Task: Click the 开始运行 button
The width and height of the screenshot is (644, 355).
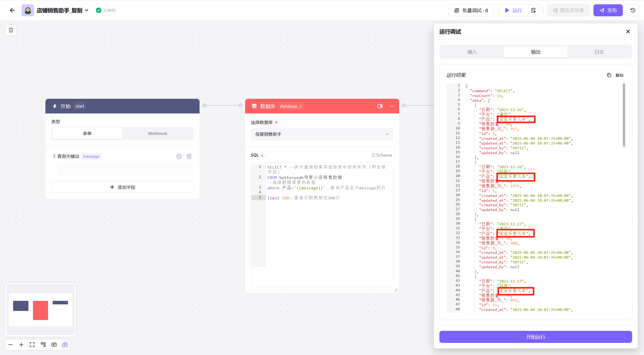Action: click(536, 337)
